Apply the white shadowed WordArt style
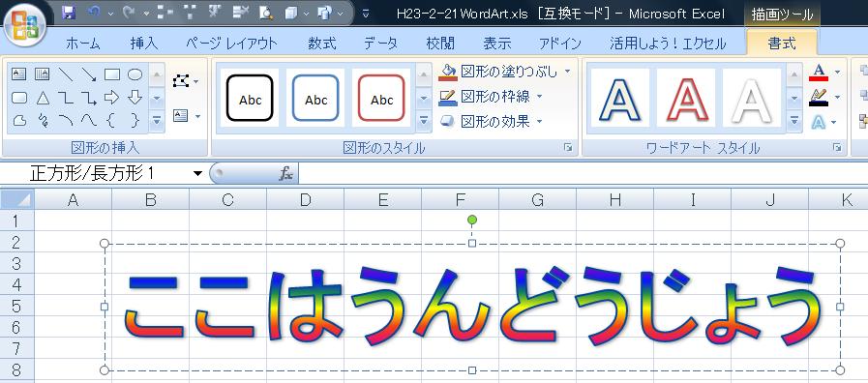 [752, 98]
